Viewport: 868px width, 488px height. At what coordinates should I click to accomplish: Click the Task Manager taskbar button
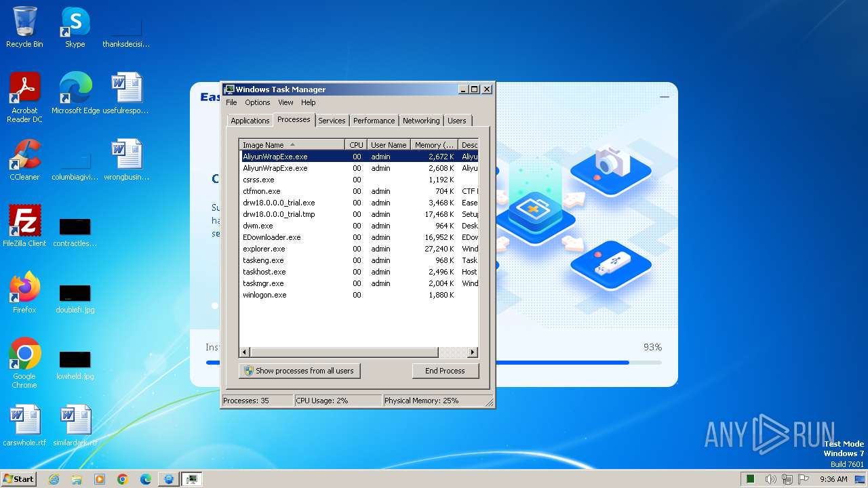click(192, 479)
